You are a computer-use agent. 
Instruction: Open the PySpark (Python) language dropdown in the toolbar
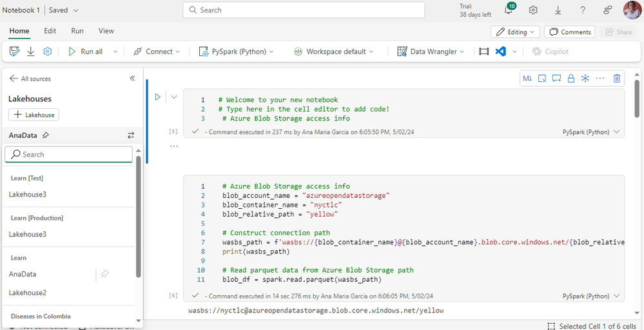click(x=237, y=52)
